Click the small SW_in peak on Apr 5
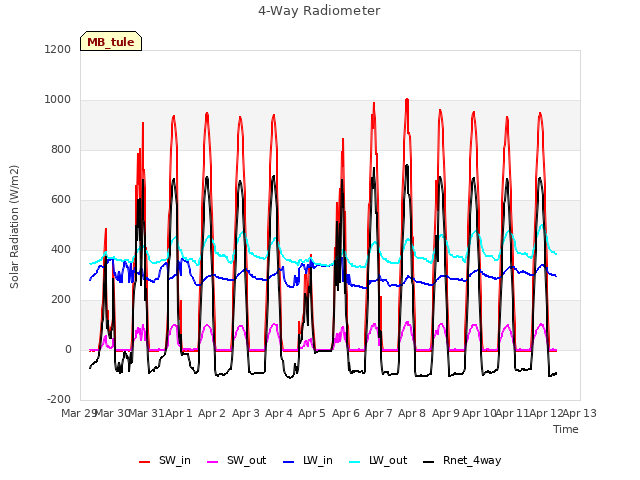Viewport: 640px width, 480px height. coord(311,256)
